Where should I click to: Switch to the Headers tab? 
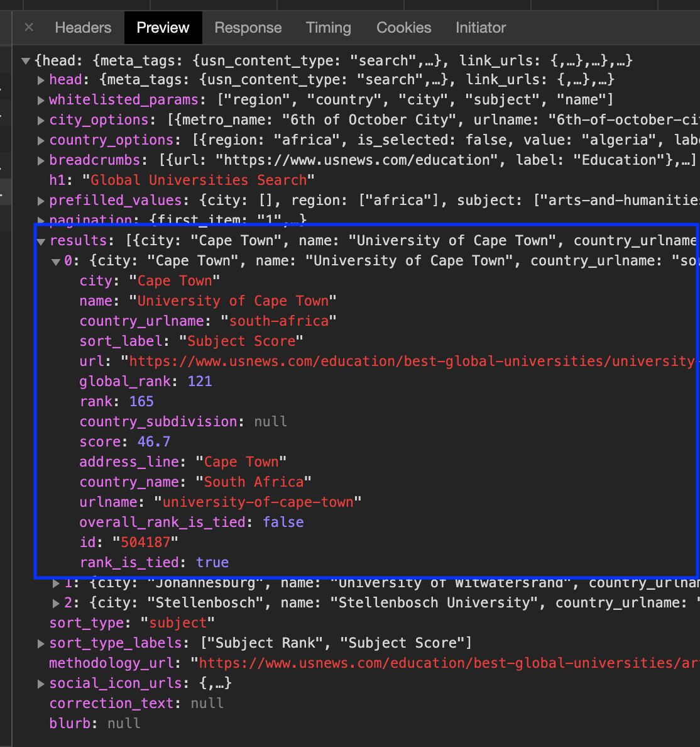tap(82, 28)
